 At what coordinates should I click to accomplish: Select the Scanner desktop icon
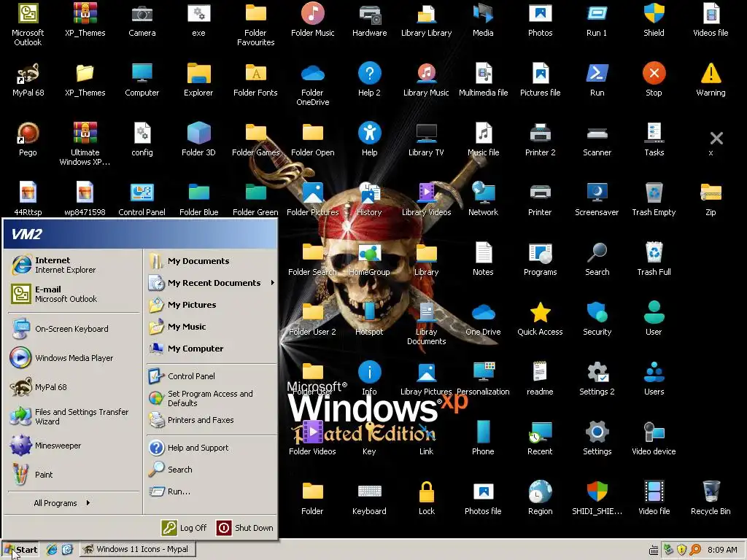click(x=597, y=140)
